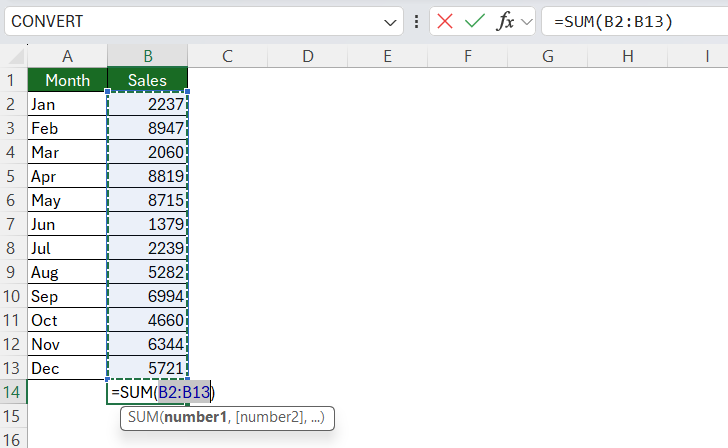Click the formula bar showing =SUM(B2:B13)
The width and height of the screenshot is (728, 448).
point(635,21)
